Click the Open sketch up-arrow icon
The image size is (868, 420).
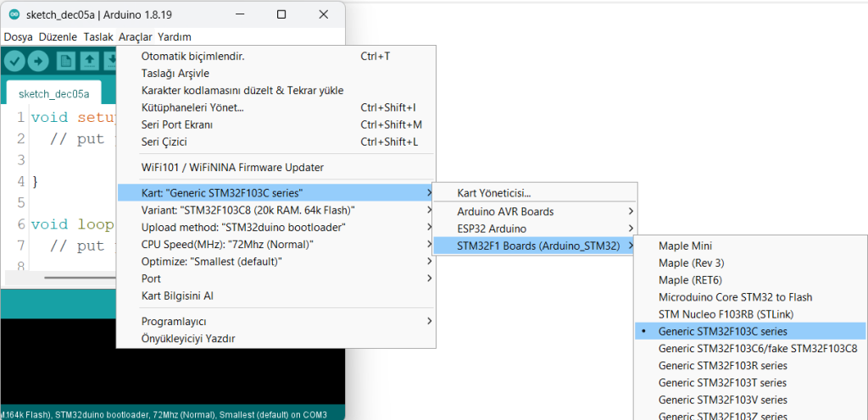pyautogui.click(x=89, y=61)
